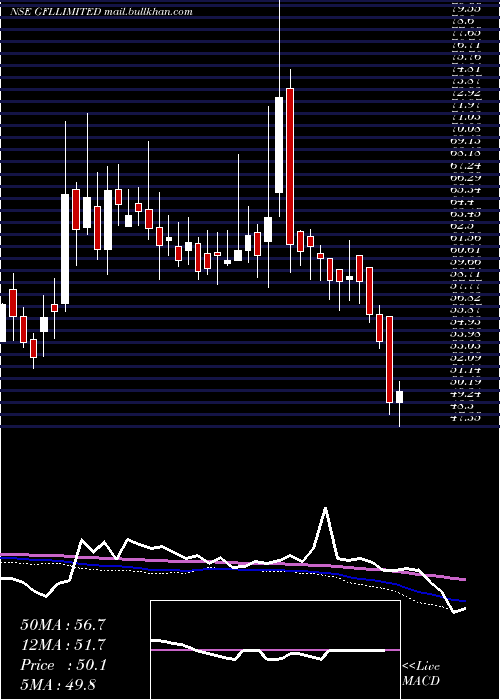This screenshot has height=700, width=500.
Task: Click the Price : 50.1 value
Action: (x=63, y=665)
